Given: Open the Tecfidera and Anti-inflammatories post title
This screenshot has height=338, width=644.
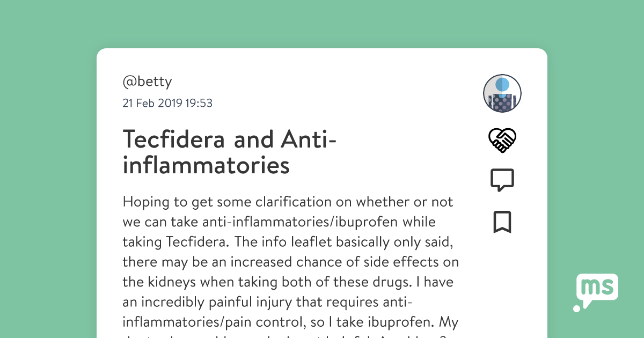Looking at the screenshot, I should (230, 152).
